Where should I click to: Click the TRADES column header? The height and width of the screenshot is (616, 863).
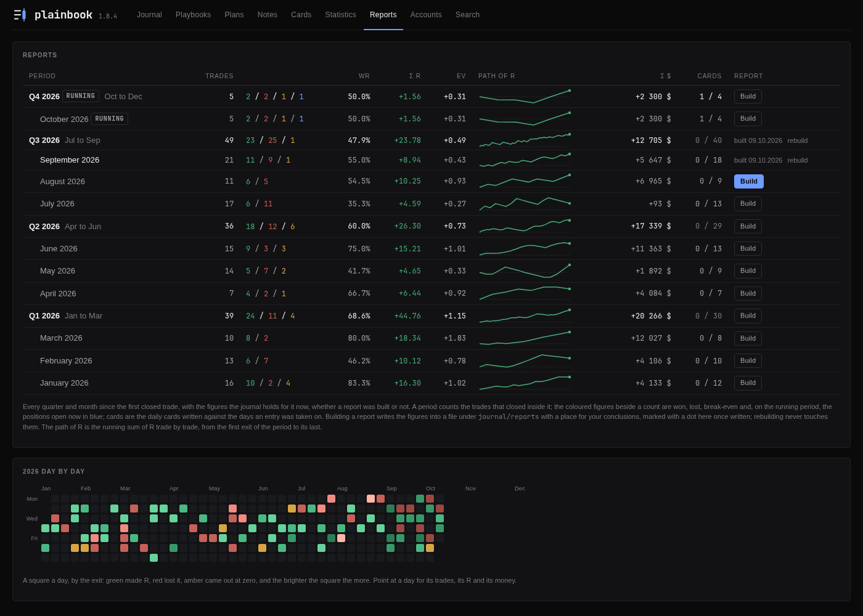[219, 76]
